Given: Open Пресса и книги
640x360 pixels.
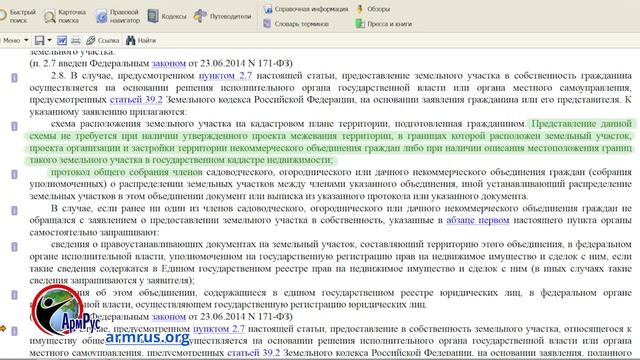Looking at the screenshot, I should 384,24.
